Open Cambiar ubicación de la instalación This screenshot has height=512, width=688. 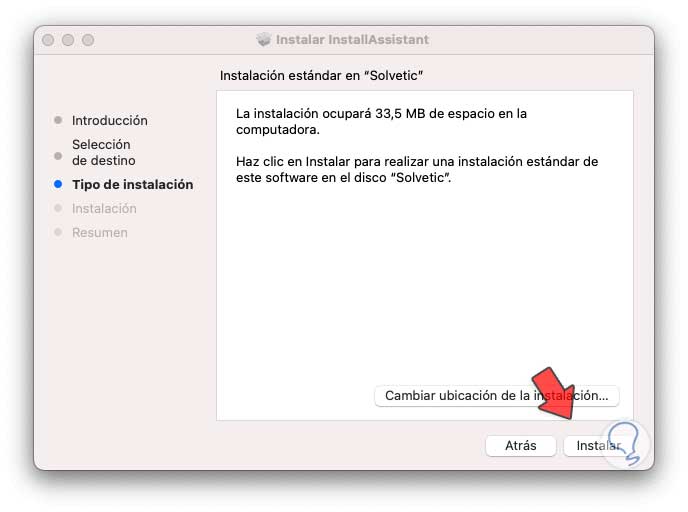497,396
